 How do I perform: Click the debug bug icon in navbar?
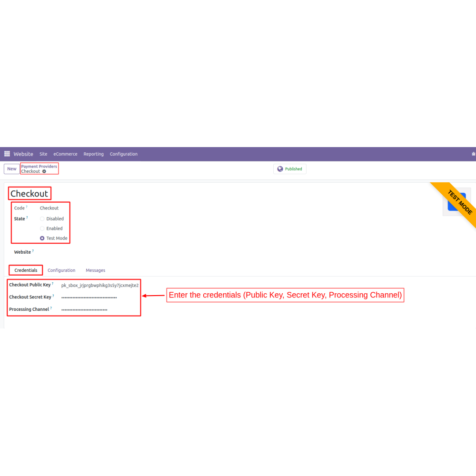point(473,154)
